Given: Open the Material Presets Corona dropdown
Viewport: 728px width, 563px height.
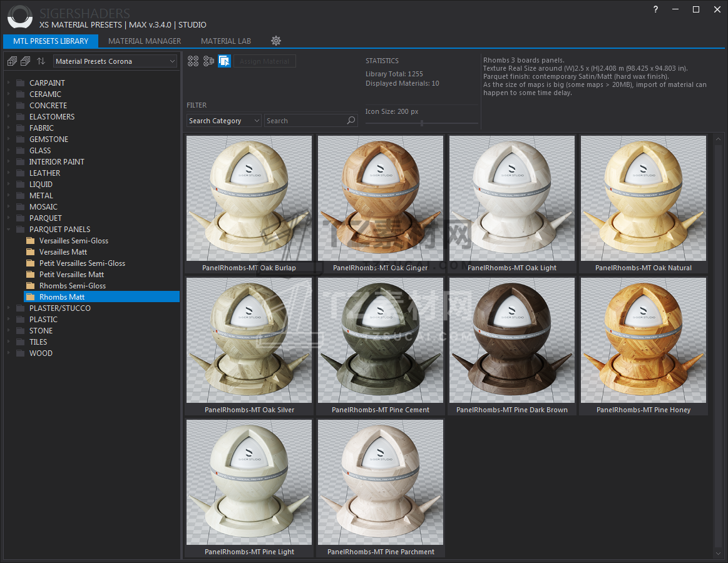Looking at the screenshot, I should 116,61.
